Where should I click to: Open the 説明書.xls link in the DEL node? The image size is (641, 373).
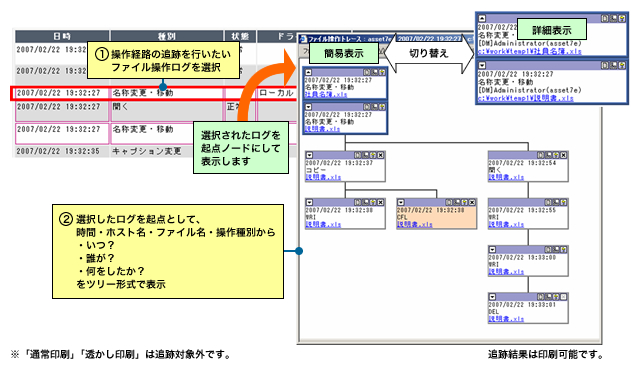pyautogui.click(x=506, y=319)
